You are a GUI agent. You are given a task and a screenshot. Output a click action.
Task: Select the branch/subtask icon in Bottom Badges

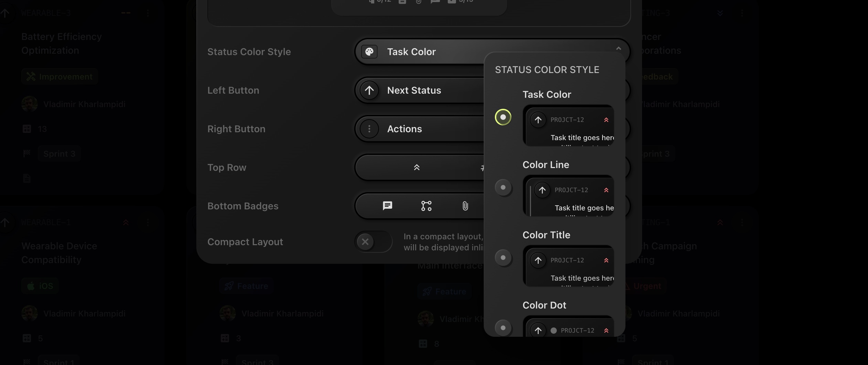[426, 206]
